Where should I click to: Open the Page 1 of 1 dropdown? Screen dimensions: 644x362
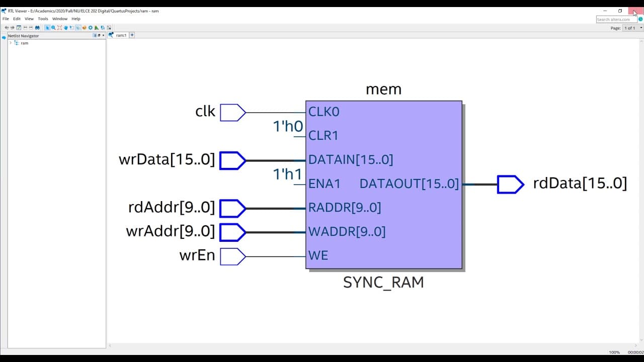pyautogui.click(x=630, y=28)
